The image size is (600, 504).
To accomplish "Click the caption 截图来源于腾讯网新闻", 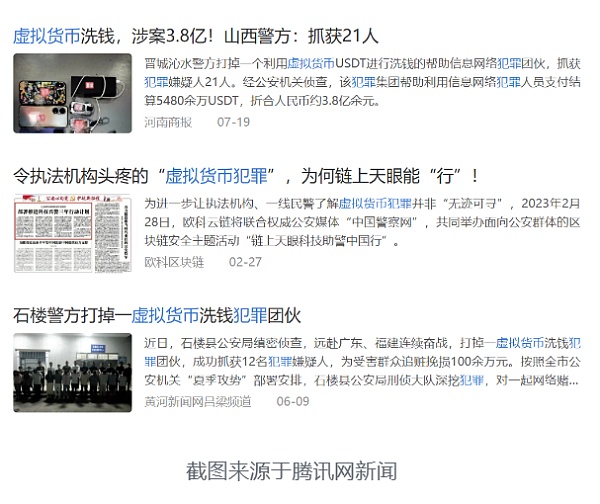I will tap(291, 470).
